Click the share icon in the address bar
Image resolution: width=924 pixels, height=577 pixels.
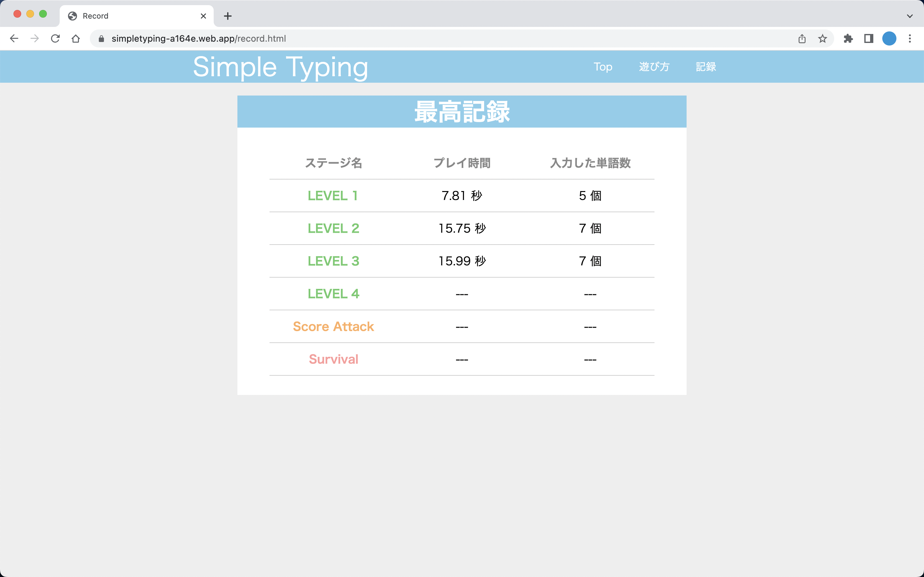(802, 38)
